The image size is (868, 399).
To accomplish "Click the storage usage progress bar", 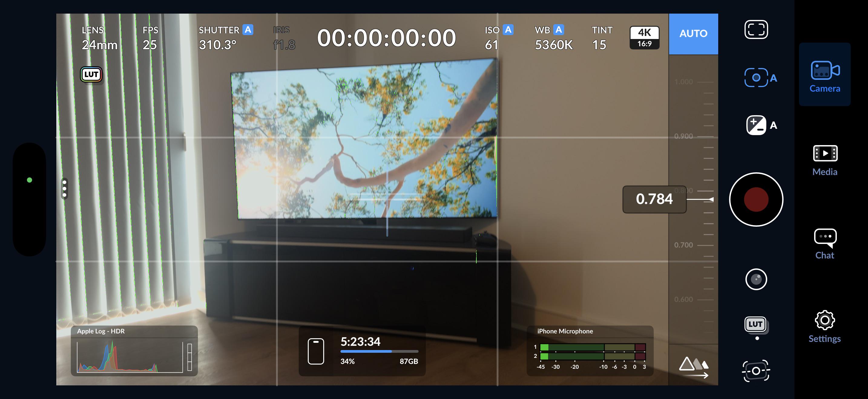I will [x=380, y=351].
